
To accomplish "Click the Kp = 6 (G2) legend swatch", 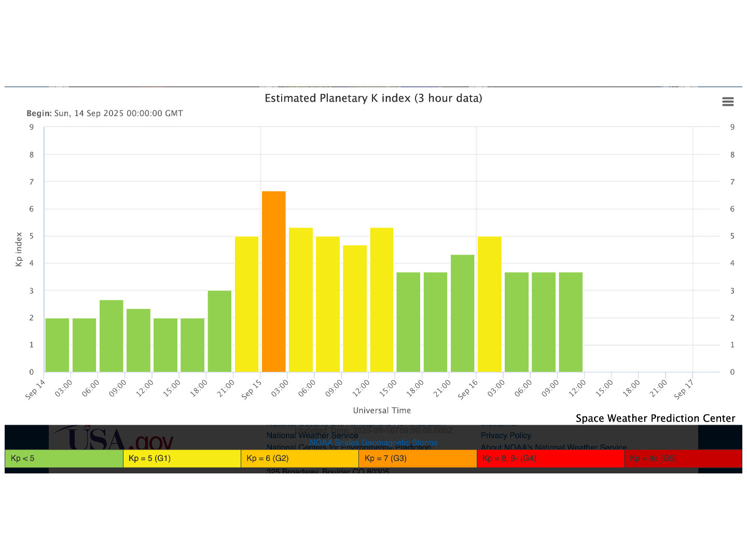I will (299, 458).
